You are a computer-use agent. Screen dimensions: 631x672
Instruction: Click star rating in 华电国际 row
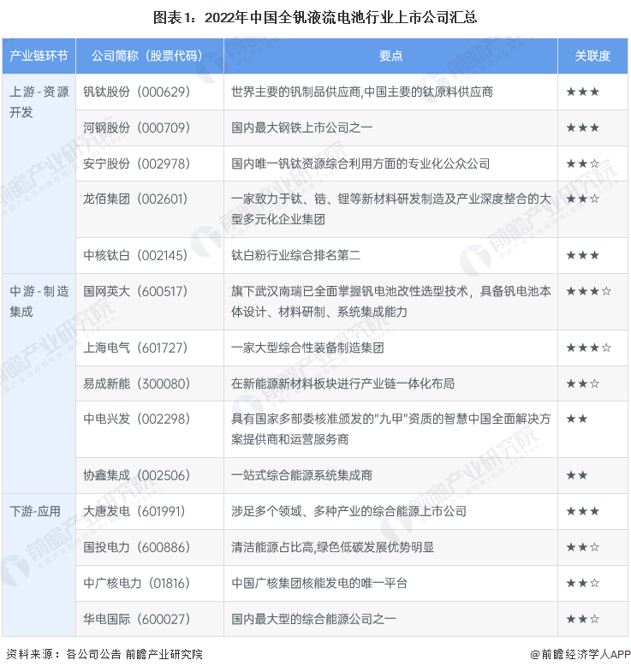click(582, 619)
